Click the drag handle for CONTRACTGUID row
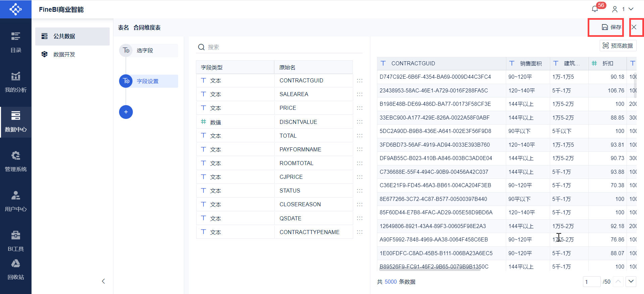644x294 pixels. point(360,80)
